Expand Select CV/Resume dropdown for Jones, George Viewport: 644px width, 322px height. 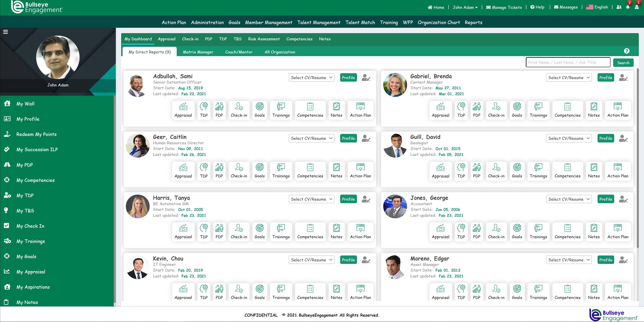569,199
